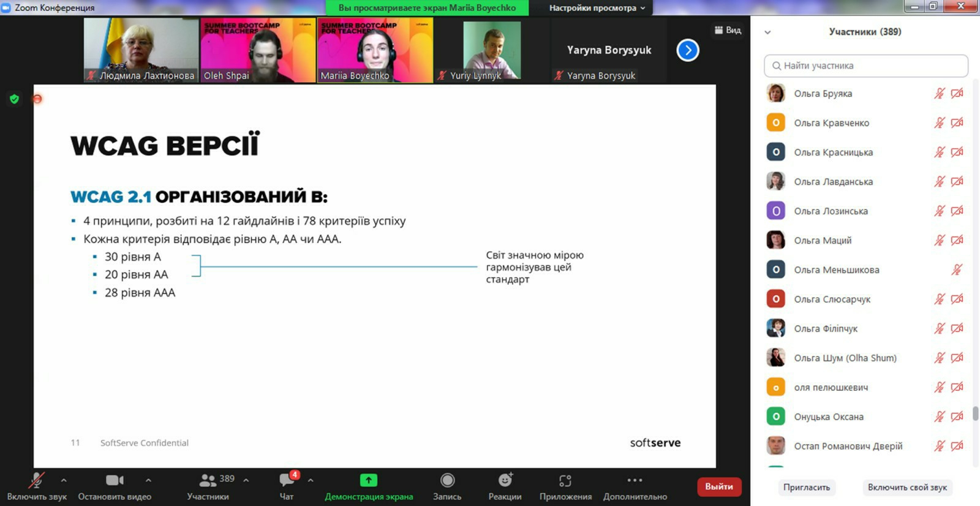Open the Reactions emoji icon
Viewport: 980px width, 506px height.
505,481
